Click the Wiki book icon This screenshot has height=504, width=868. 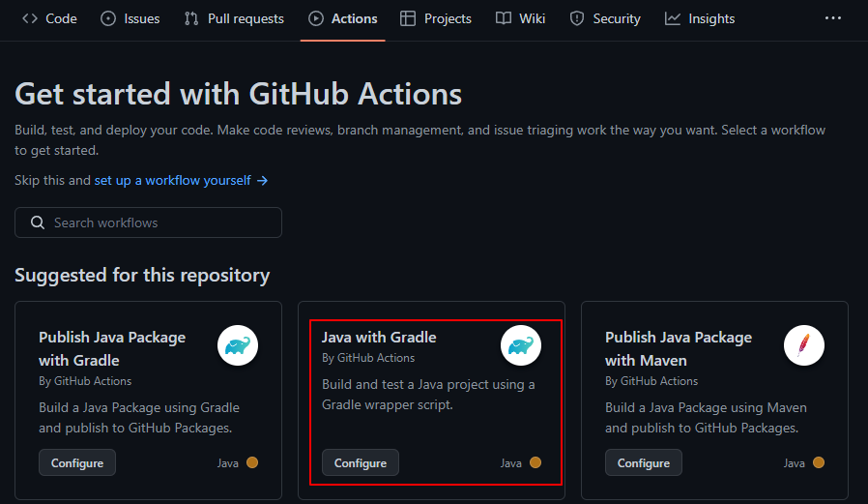(x=504, y=18)
